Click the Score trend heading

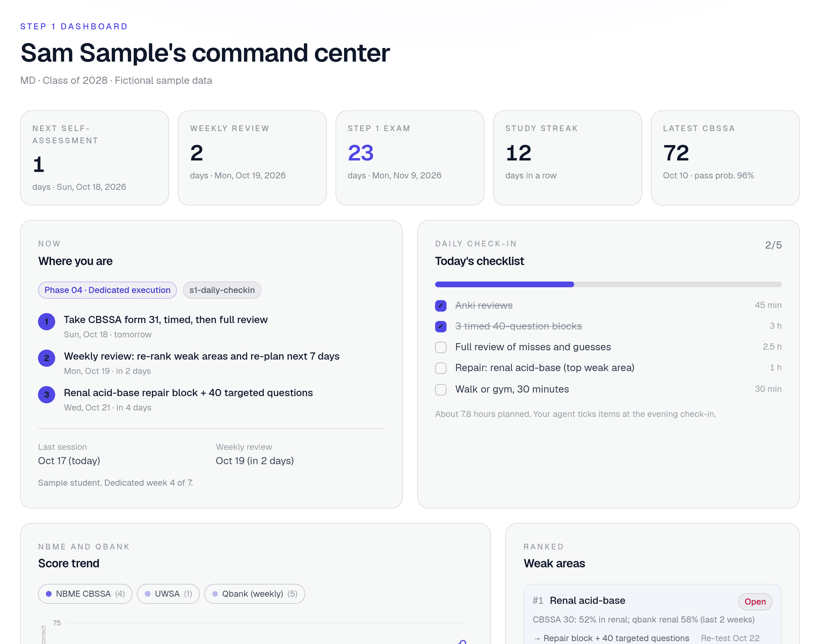(x=69, y=563)
